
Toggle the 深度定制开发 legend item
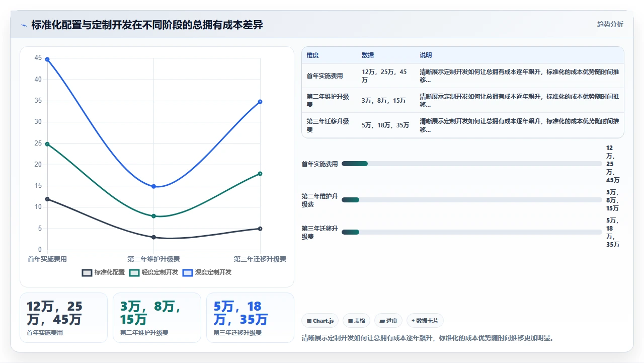[x=207, y=272]
